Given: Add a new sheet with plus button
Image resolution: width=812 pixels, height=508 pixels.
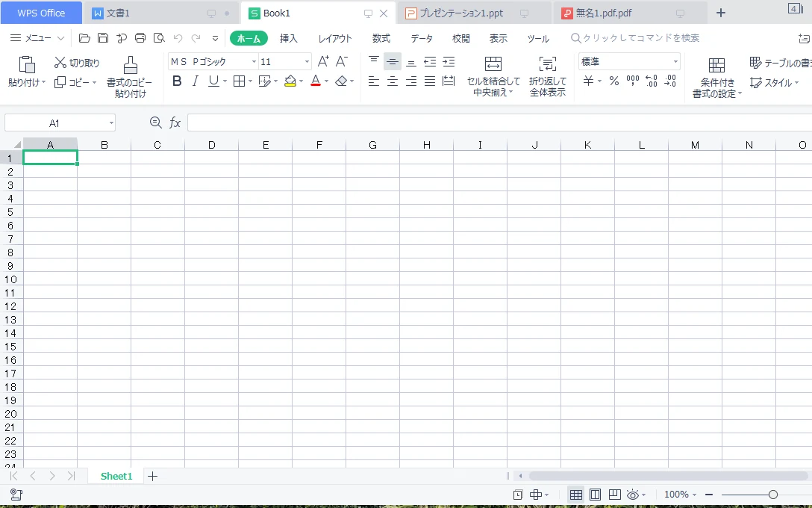Looking at the screenshot, I should (152, 476).
